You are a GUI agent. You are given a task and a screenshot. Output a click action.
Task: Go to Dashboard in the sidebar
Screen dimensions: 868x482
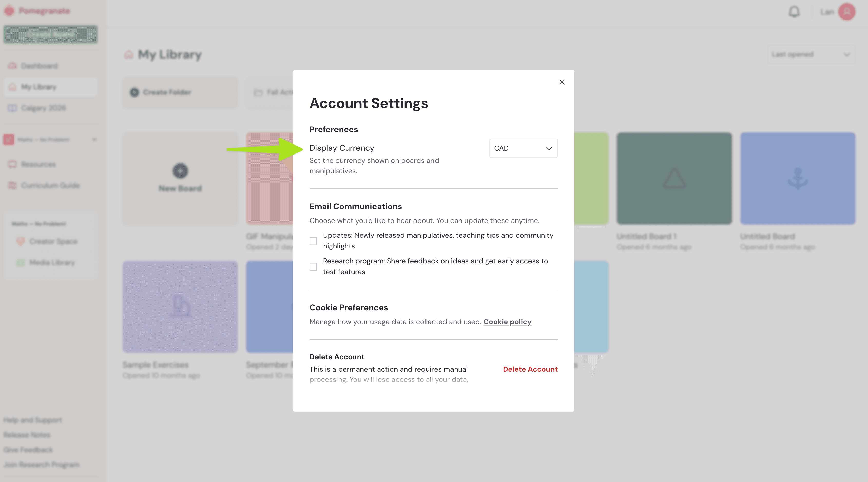coord(51,66)
